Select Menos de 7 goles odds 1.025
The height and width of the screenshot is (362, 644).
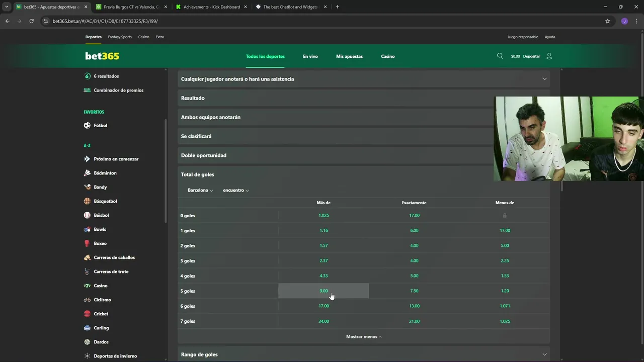click(x=505, y=321)
